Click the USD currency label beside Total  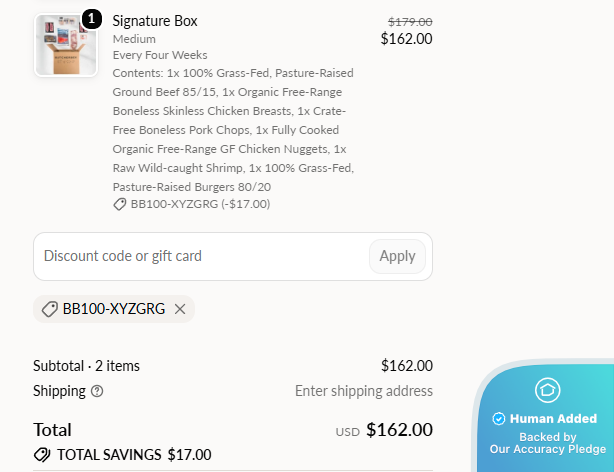pyautogui.click(x=347, y=432)
